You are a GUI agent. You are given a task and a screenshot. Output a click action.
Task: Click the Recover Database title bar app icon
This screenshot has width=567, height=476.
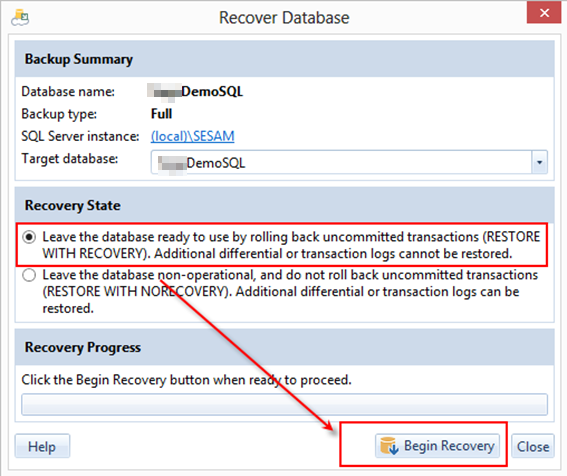click(x=20, y=18)
